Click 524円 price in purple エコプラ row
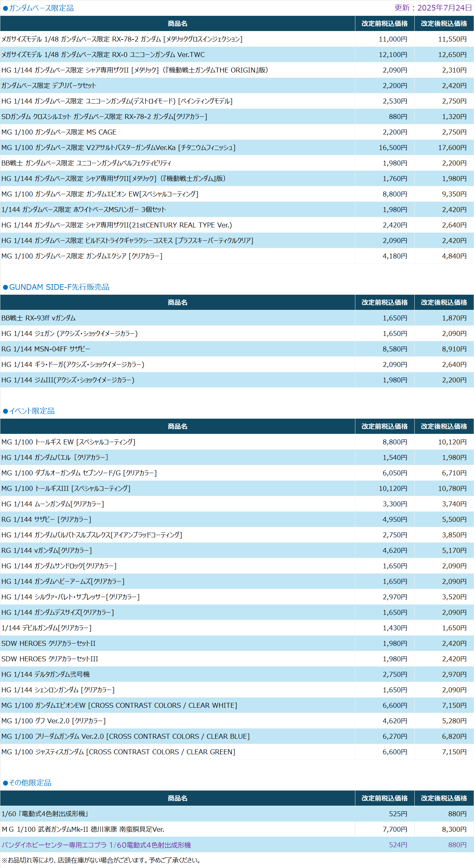The height and width of the screenshot is (868, 474). (398, 845)
